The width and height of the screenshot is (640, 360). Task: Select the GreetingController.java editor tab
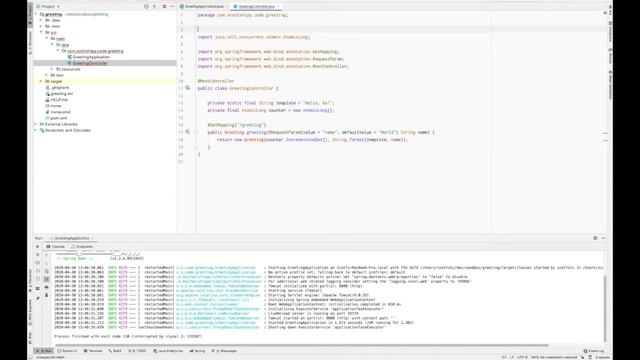tap(256, 7)
